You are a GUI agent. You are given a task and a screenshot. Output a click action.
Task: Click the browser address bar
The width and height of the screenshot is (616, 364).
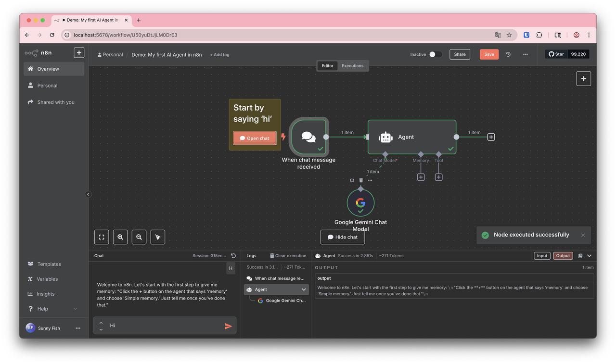coord(289,35)
